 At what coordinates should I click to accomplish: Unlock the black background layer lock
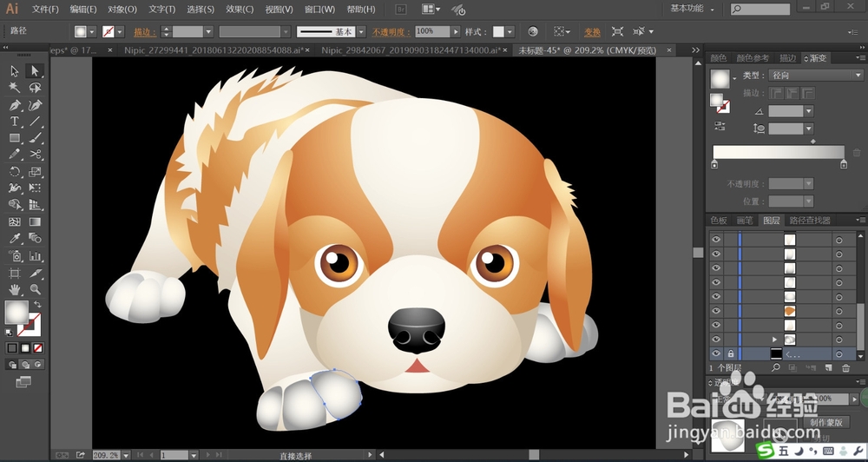[x=731, y=353]
